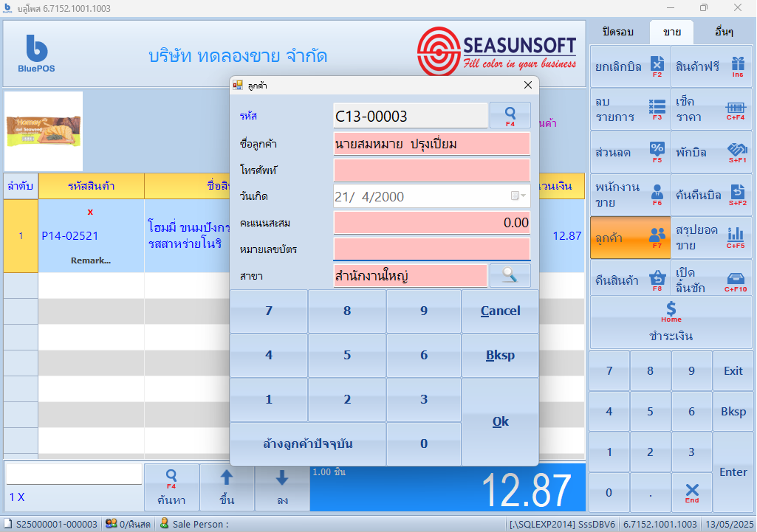Click the sales summary chart button

[x=712, y=238]
